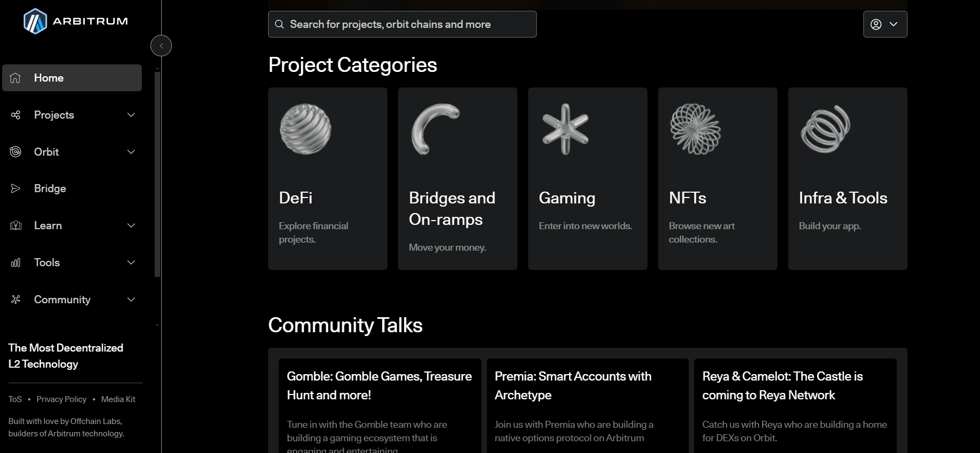Click the Bridge arrow icon in sidebar
The height and width of the screenshot is (453, 980).
[x=16, y=188]
